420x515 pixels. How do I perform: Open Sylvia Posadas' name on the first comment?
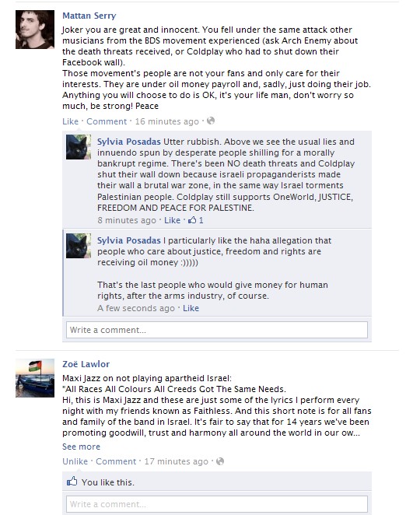tap(129, 142)
